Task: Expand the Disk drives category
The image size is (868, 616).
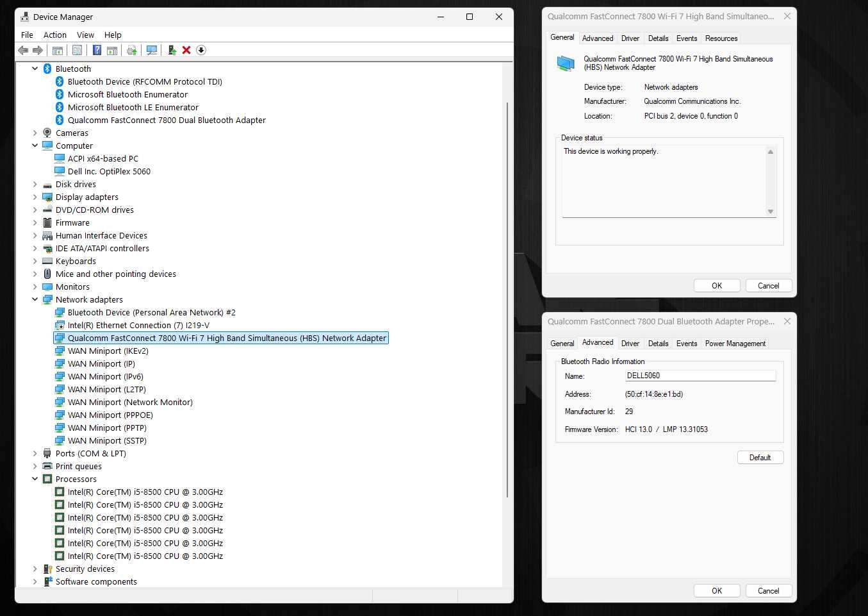Action: [35, 184]
